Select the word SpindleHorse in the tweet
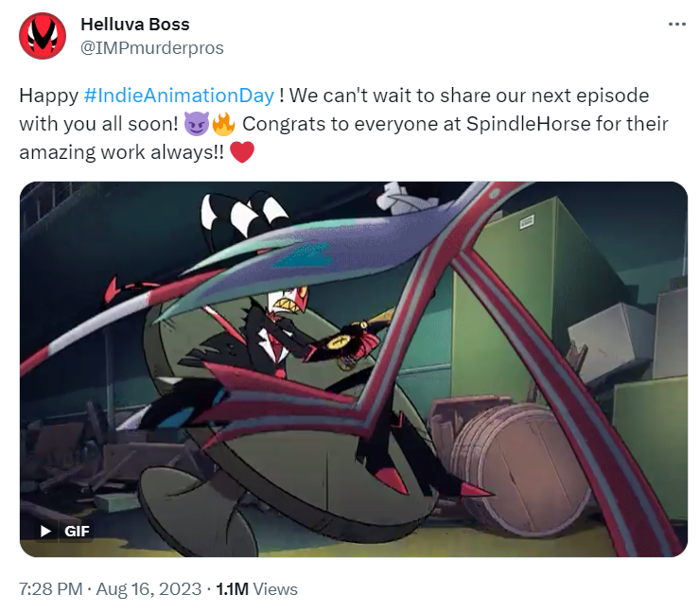This screenshot has width=700, height=612. tap(529, 124)
